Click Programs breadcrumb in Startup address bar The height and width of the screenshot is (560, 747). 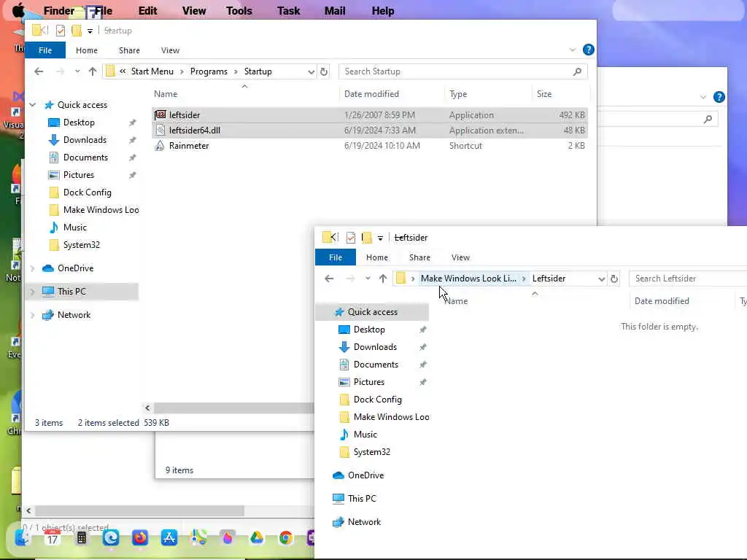pos(209,71)
